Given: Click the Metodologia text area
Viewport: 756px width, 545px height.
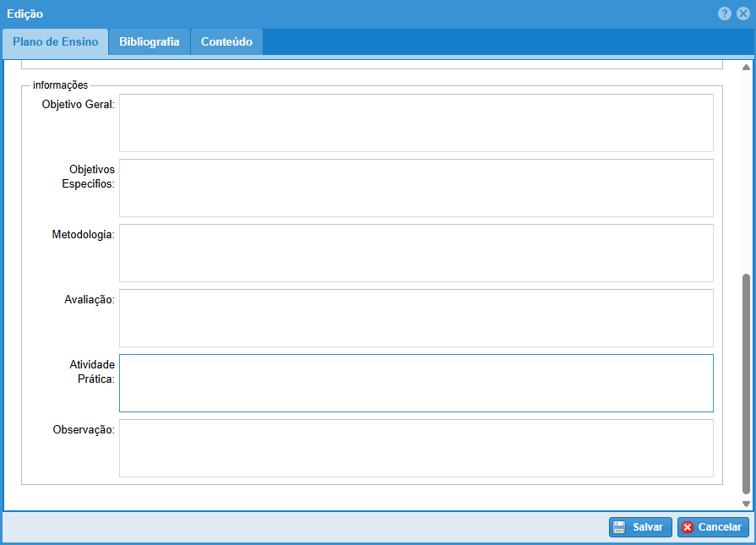Looking at the screenshot, I should click(x=416, y=253).
